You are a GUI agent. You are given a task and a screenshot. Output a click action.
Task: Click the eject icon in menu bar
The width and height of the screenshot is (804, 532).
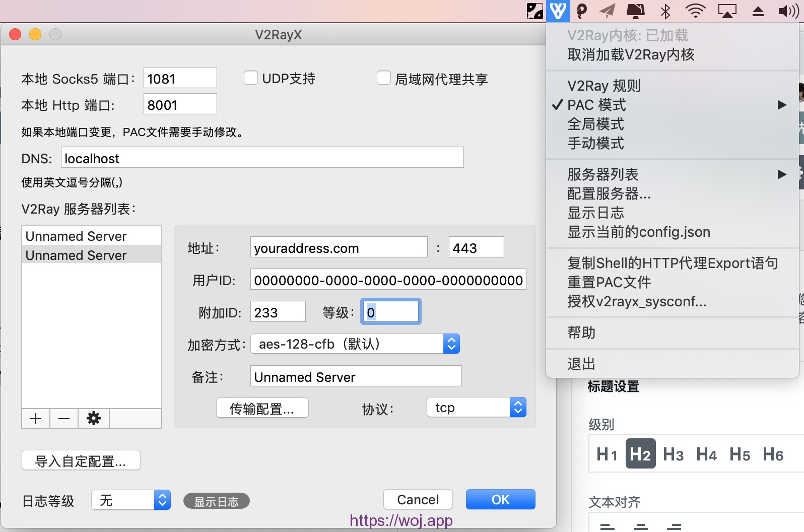pos(758,11)
